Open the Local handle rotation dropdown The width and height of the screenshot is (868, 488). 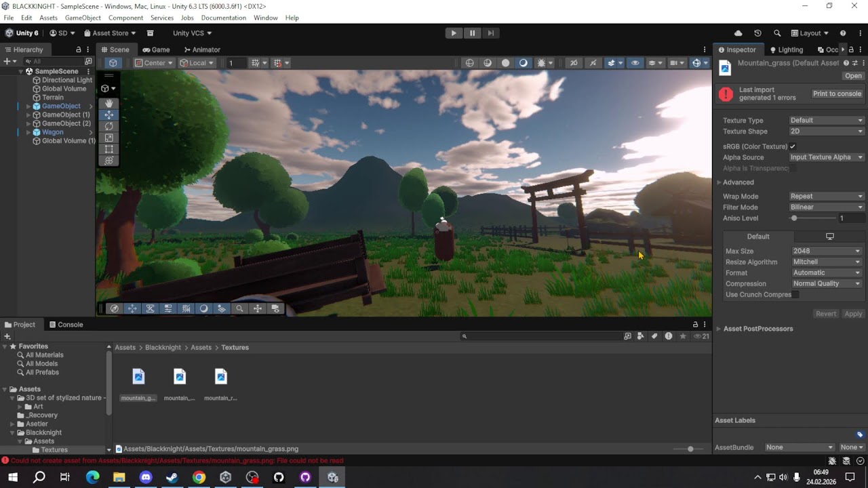(197, 63)
